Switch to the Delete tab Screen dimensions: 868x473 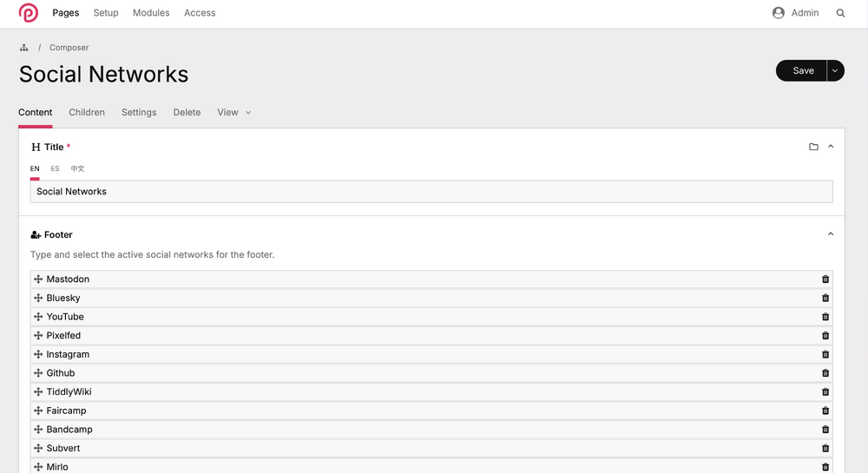tap(187, 112)
